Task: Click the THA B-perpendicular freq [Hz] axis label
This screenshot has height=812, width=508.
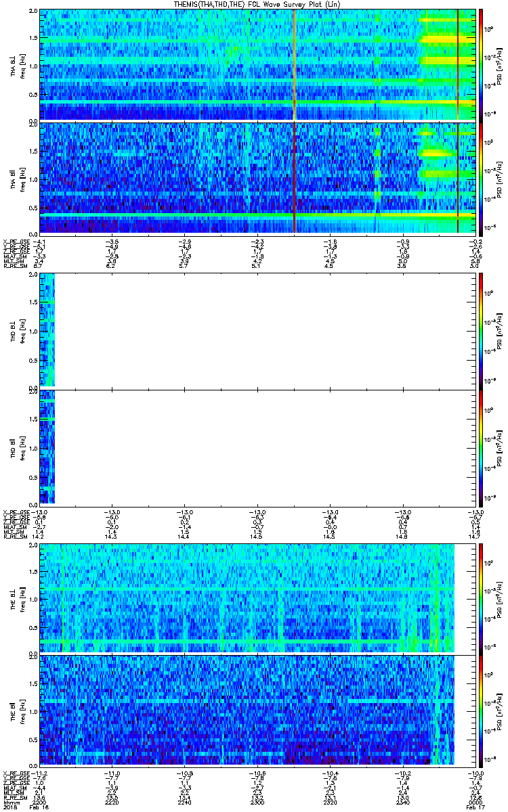Action: pyautogui.click(x=22, y=65)
